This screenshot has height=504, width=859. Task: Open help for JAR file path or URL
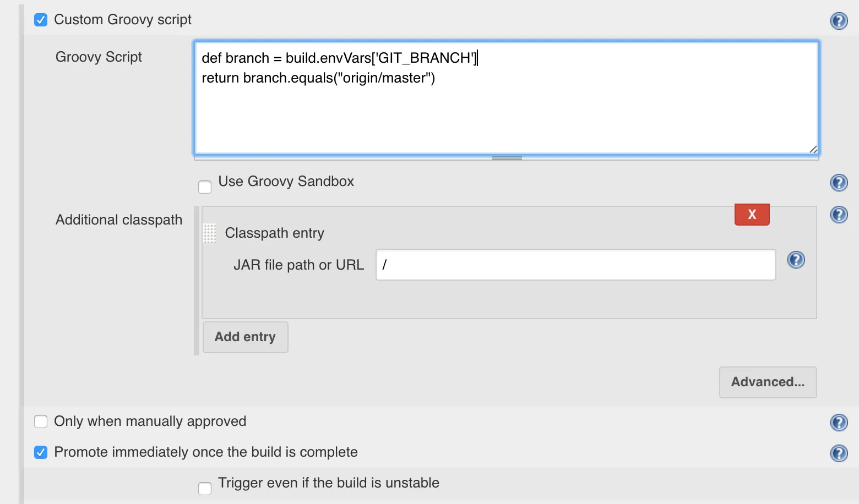[x=796, y=260]
